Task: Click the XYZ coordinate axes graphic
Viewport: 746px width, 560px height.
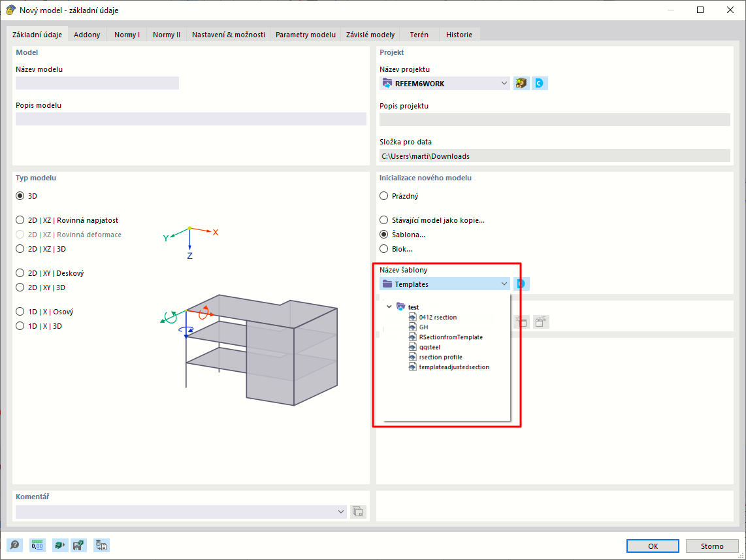Action: pos(190,242)
